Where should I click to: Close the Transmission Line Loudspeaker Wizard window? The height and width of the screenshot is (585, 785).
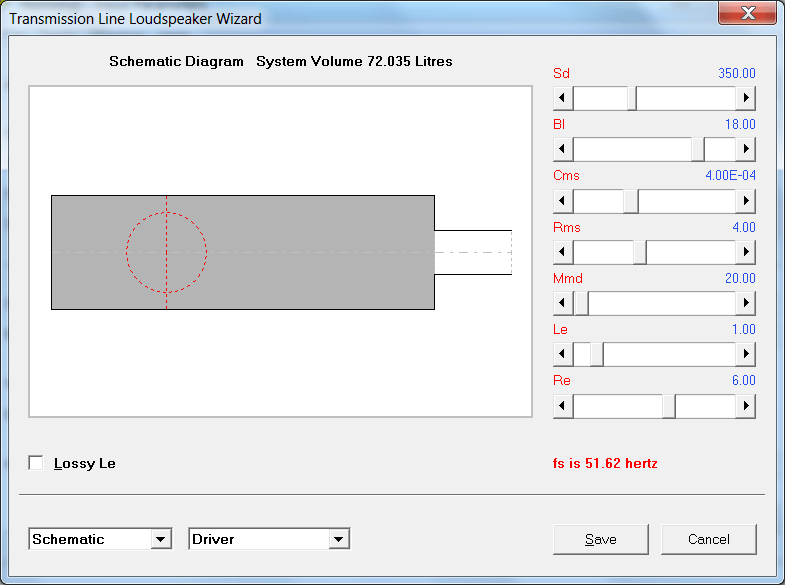point(747,13)
